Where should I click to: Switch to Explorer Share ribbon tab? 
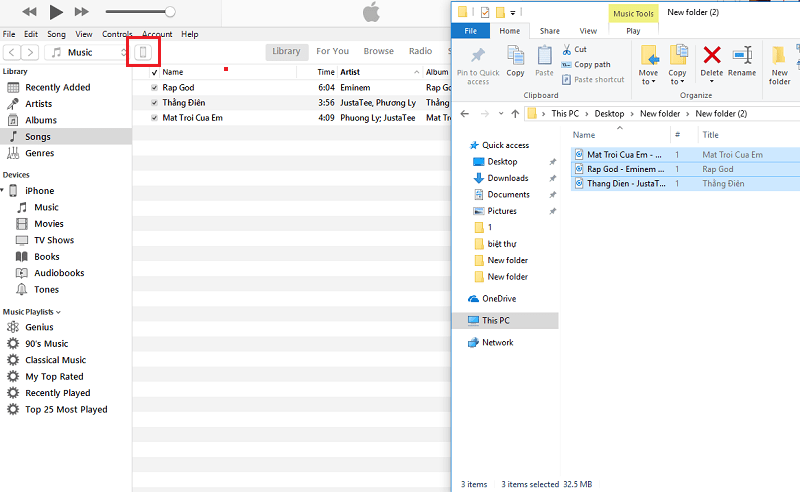coord(549,31)
